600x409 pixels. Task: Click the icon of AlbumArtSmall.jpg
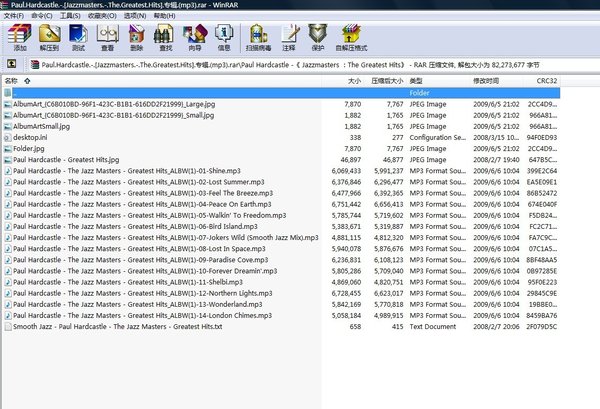tap(8, 126)
